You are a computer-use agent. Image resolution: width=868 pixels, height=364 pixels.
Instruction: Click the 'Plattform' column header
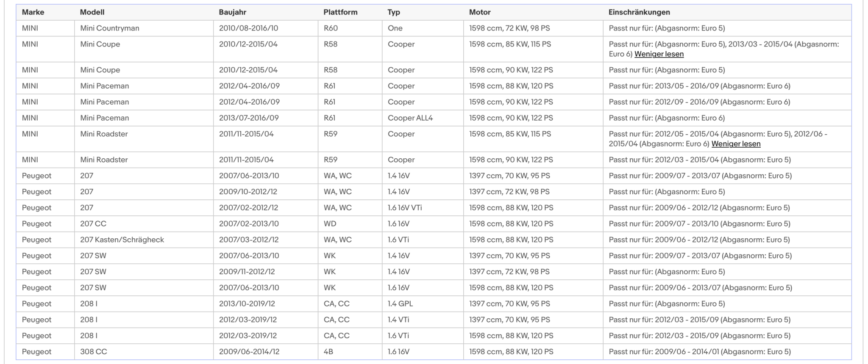(340, 12)
